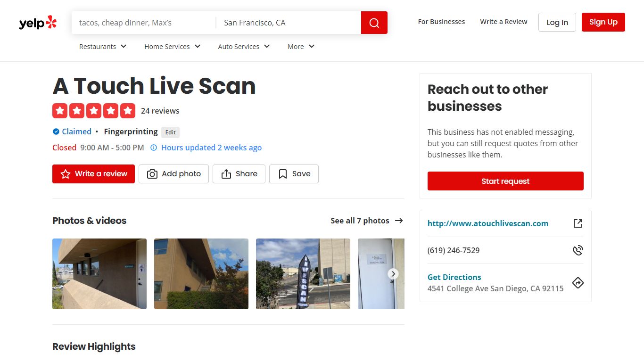Click the A Touch Live Scan heading

pos(154,86)
